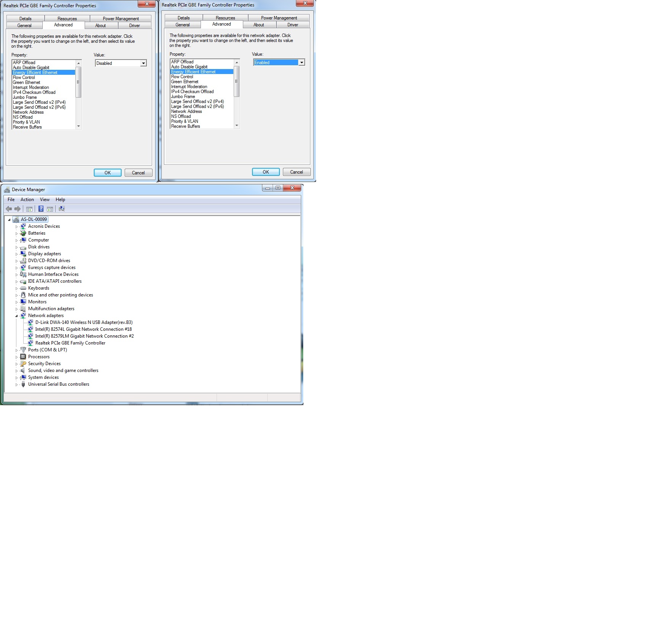
Task: Click property list scroll-down arrow in Enabled-value dialog
Action: click(x=237, y=126)
